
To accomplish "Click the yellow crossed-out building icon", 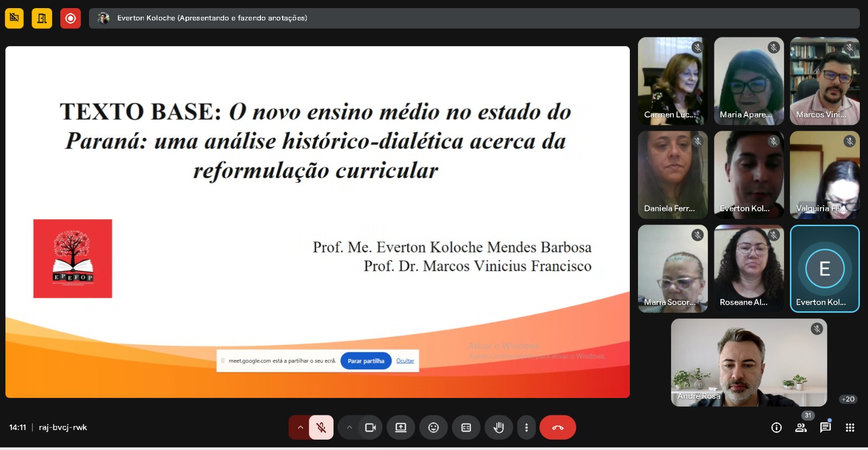I will [14, 18].
